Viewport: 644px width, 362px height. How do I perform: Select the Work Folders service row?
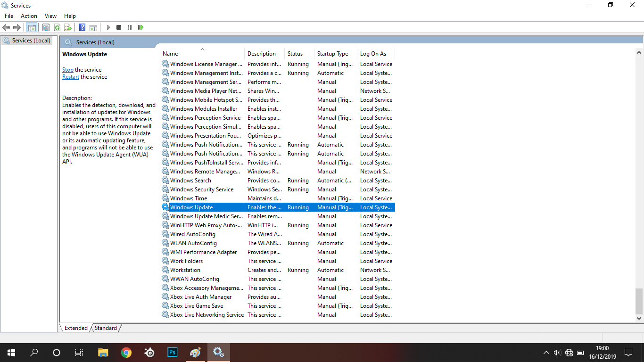pyautogui.click(x=278, y=261)
